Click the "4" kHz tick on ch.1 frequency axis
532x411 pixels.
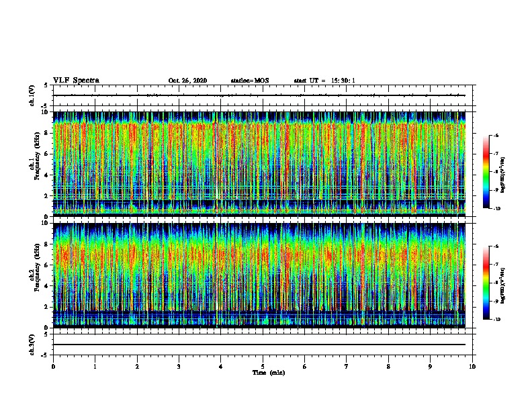(x=46, y=175)
